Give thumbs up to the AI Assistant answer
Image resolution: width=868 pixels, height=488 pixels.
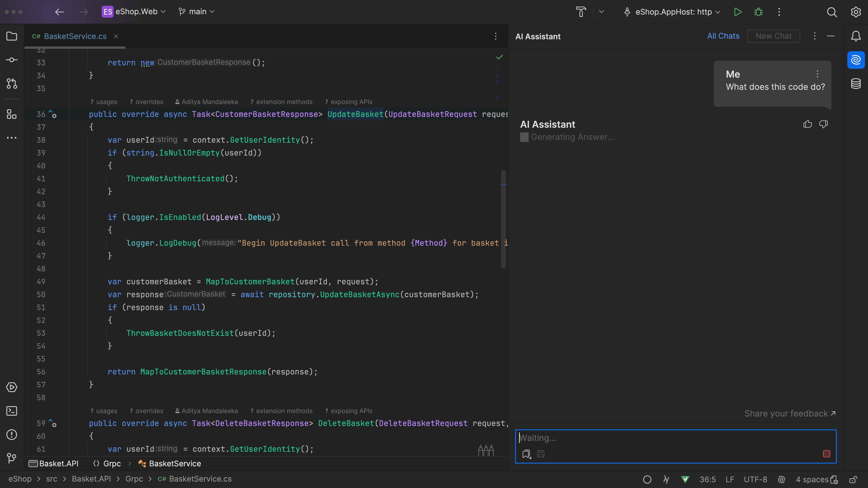click(x=807, y=124)
